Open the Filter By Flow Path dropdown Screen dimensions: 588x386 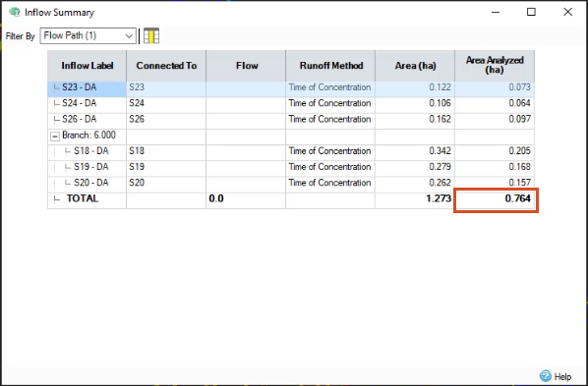click(88, 36)
